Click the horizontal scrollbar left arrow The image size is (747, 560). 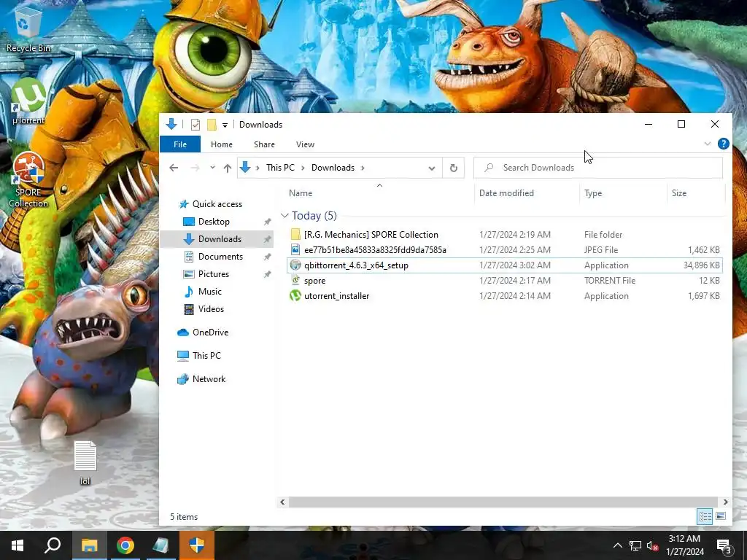click(x=282, y=502)
